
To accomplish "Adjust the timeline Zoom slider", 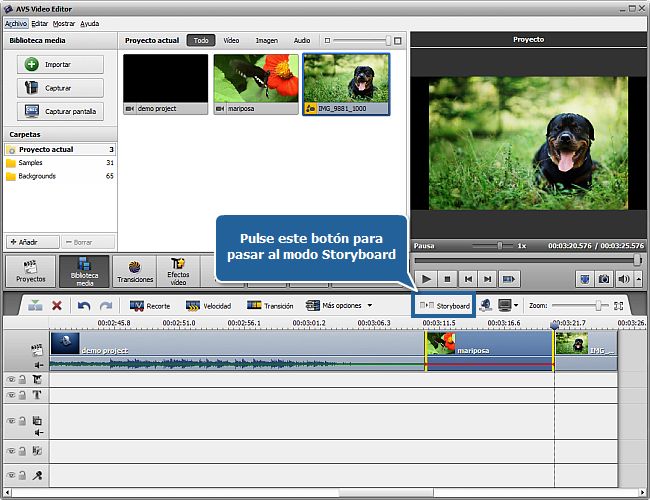I will click(599, 305).
